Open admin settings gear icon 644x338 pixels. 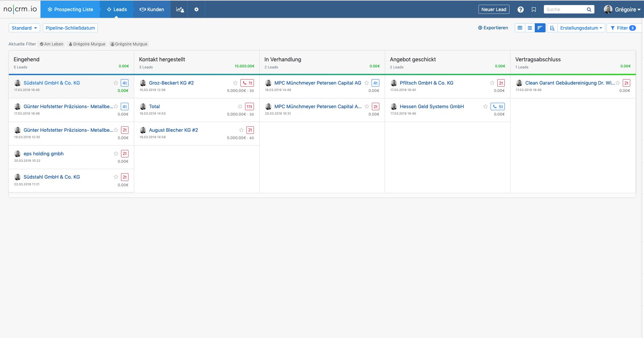click(197, 9)
